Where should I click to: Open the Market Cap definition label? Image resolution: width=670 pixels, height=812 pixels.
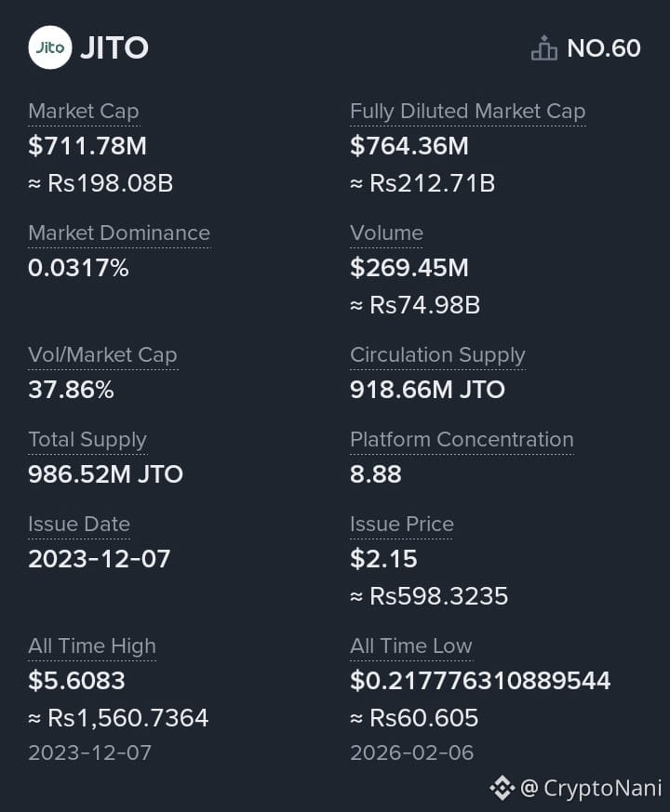pyautogui.click(x=84, y=112)
